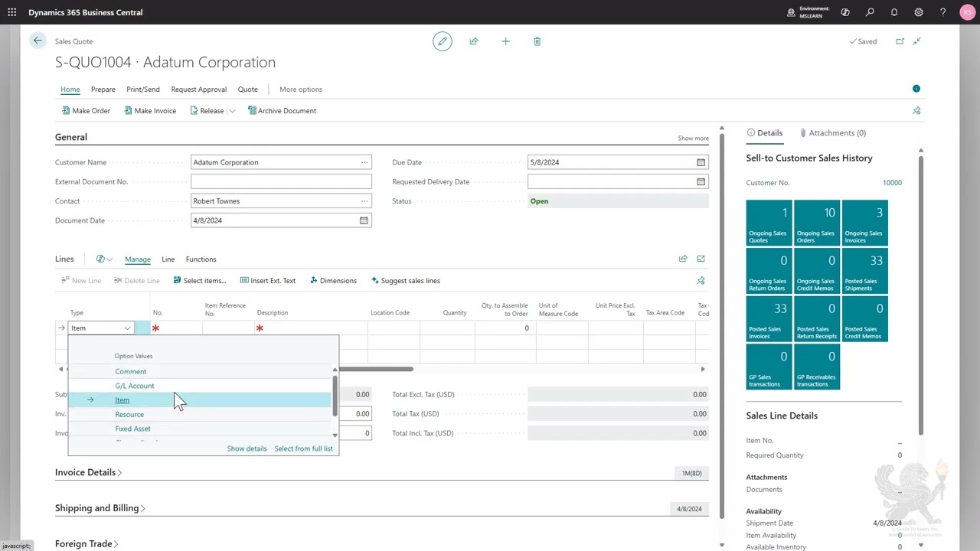Screen dimensions: 980x551
Task: Click Make Invoice button
Action: [x=150, y=111]
